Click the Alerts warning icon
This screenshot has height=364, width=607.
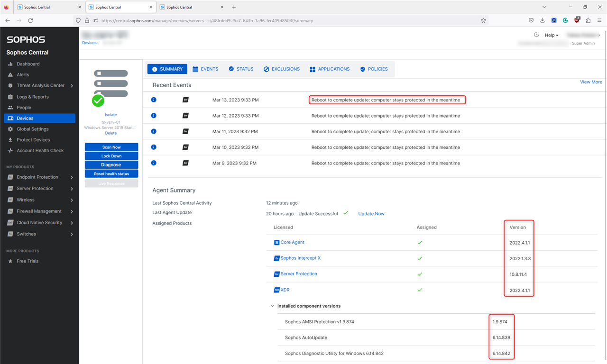tap(10, 75)
